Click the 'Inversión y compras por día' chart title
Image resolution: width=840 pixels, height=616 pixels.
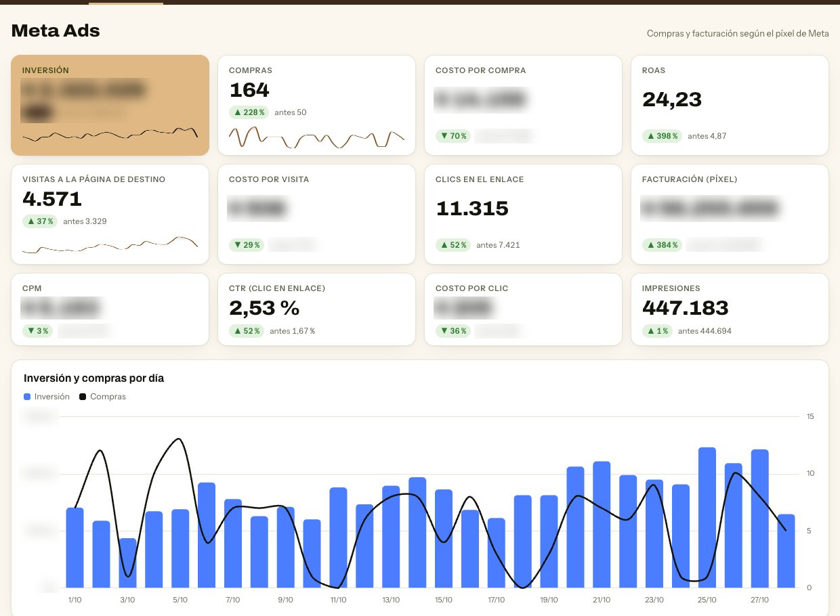pyautogui.click(x=94, y=378)
